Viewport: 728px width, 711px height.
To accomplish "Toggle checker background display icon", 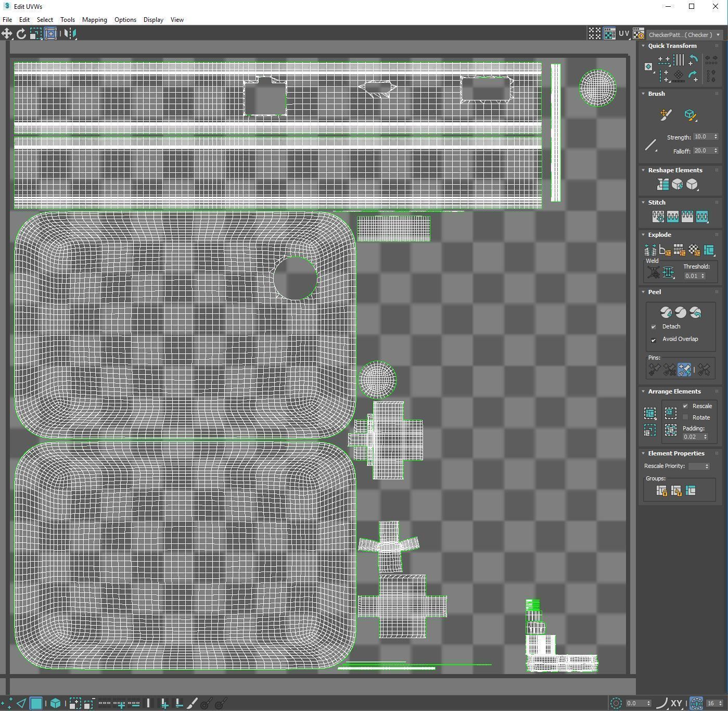I will pyautogui.click(x=609, y=34).
